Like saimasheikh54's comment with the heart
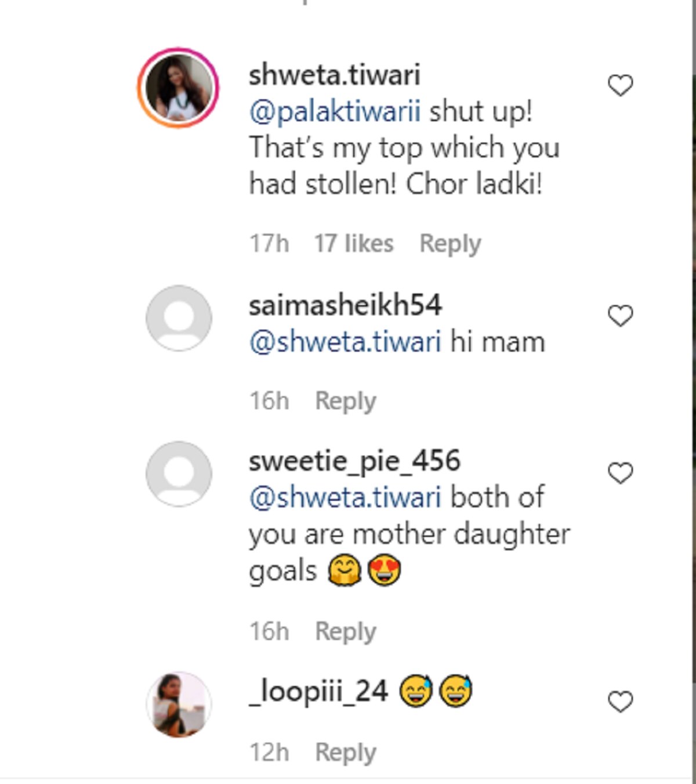696x784 pixels. click(620, 316)
